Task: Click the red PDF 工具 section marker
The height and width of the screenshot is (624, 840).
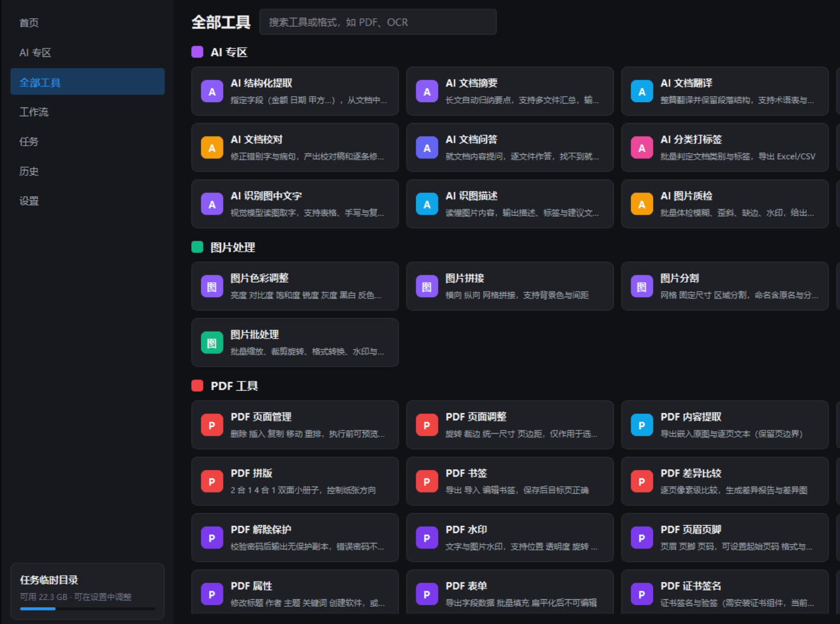Action: 197,386
